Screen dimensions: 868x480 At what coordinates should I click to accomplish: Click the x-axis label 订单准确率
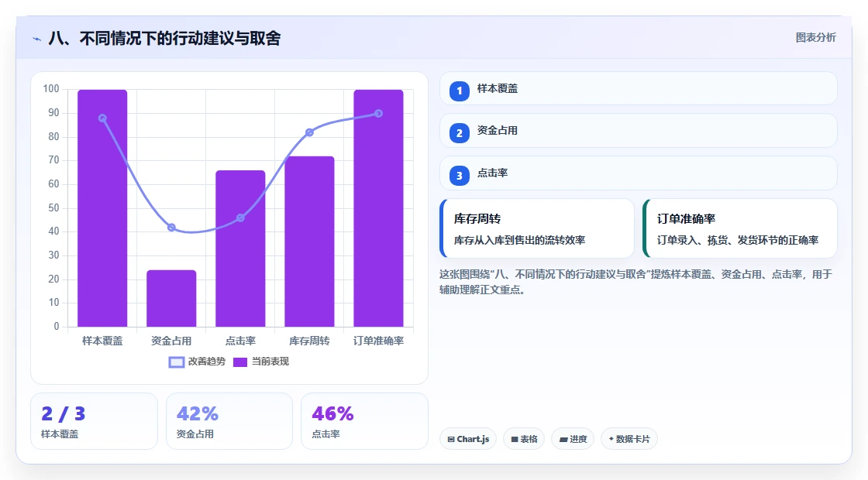point(379,341)
